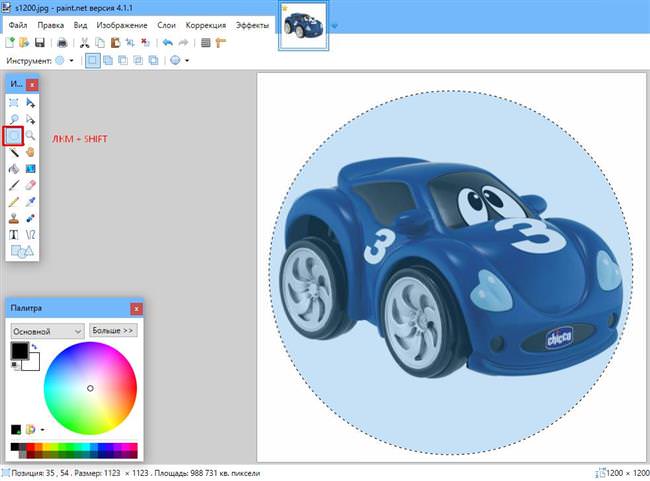Open the Эффекты menu

coord(252,25)
